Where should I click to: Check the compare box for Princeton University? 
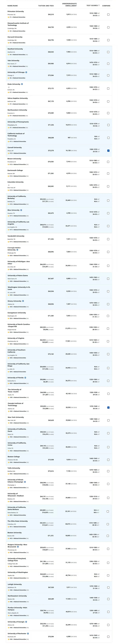pyautogui.click(x=108, y=15)
